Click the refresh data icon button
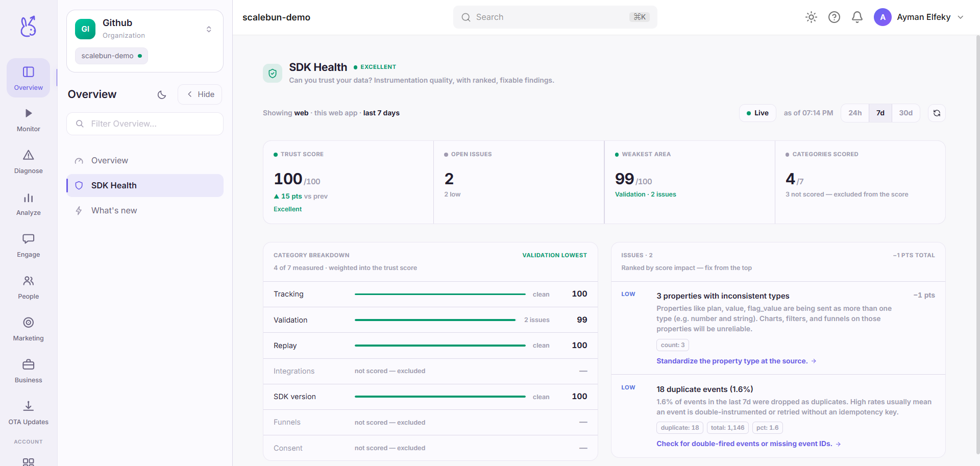The width and height of the screenshot is (980, 466). (937, 113)
